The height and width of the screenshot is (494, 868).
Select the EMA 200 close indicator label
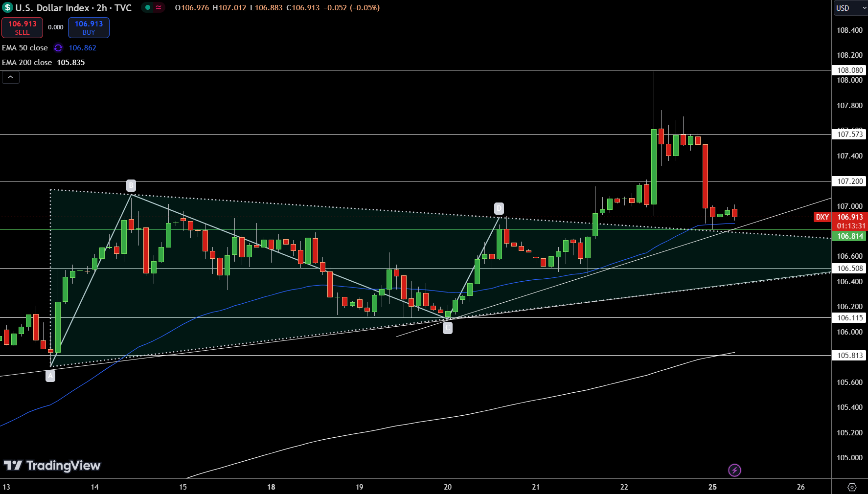[x=27, y=63]
